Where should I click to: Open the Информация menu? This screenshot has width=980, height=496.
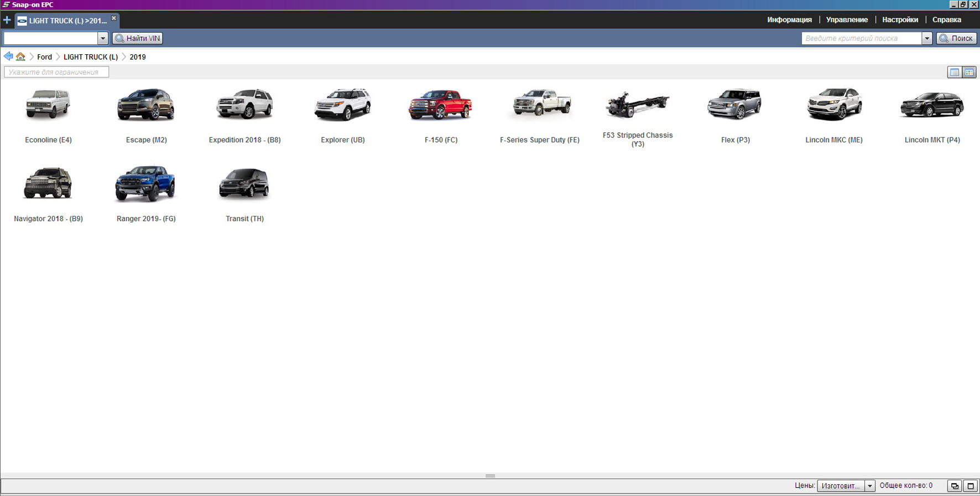click(x=789, y=20)
